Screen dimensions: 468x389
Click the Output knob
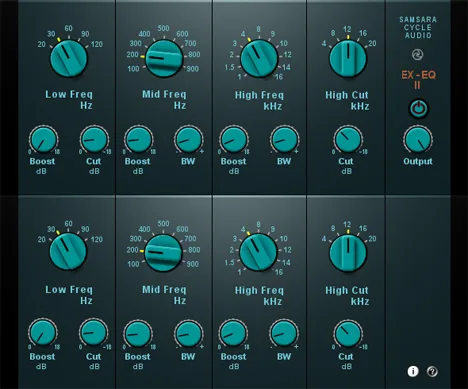(418, 139)
